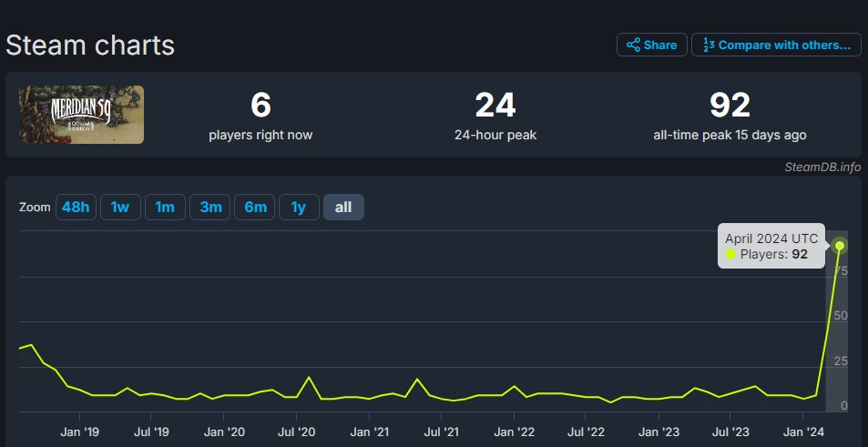This screenshot has width=868, height=447.
Task: Click the 'April 2024 UTC' tooltip text
Action: click(771, 239)
